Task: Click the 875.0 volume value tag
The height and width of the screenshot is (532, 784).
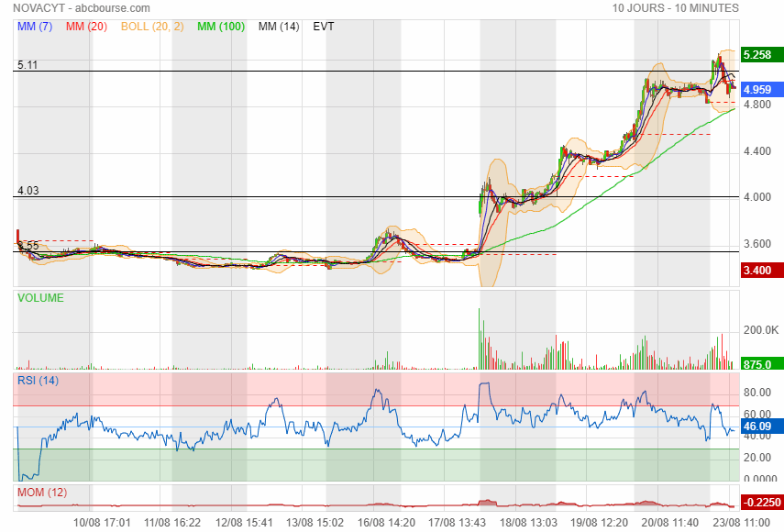Action: [x=762, y=364]
